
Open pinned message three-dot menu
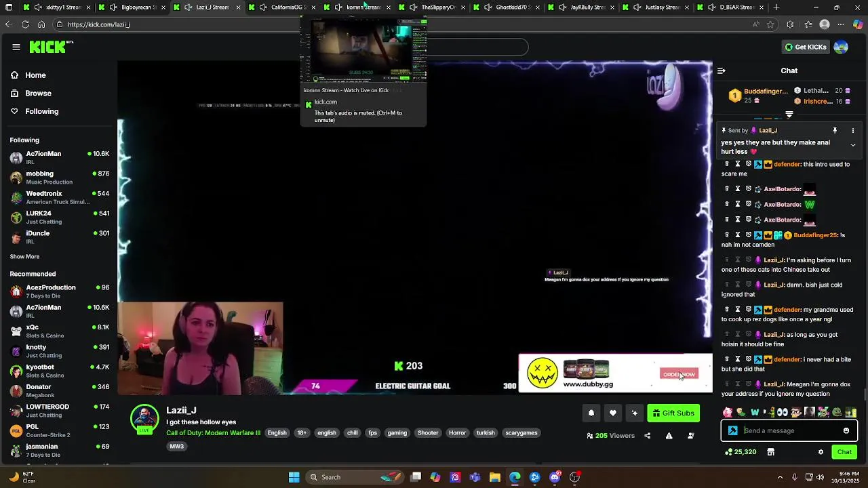(x=853, y=130)
